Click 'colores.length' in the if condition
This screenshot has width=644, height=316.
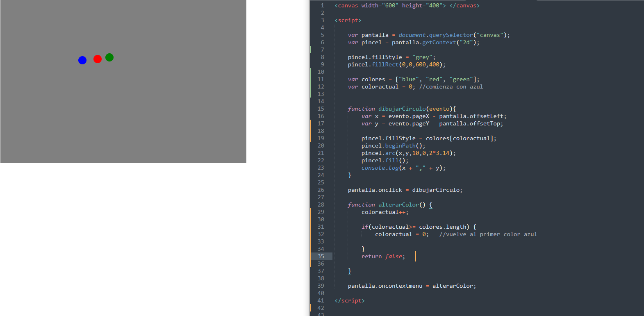pos(443,227)
